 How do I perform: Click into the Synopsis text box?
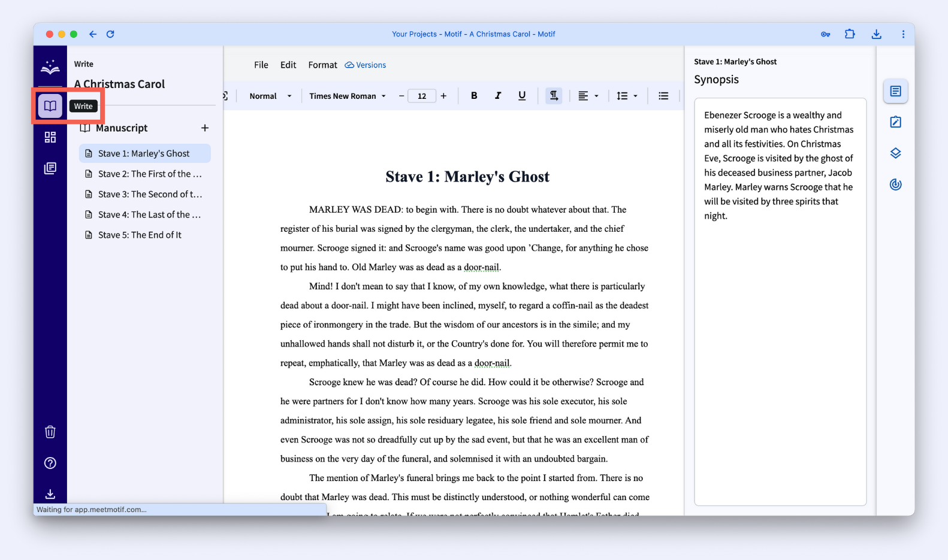[780, 302]
